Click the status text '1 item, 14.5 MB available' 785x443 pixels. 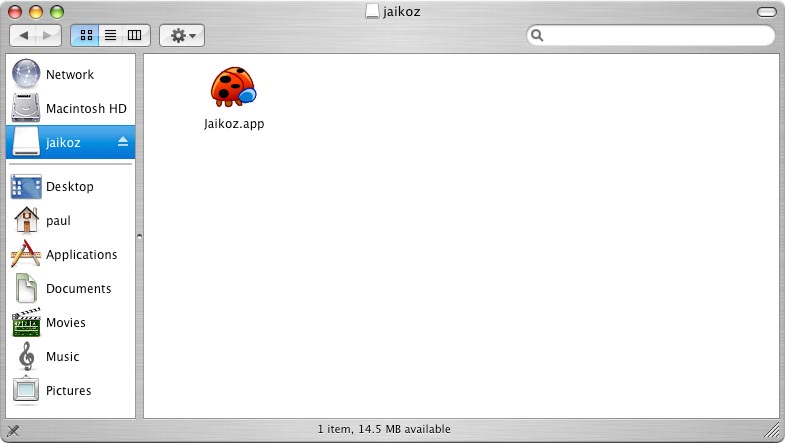(x=384, y=429)
